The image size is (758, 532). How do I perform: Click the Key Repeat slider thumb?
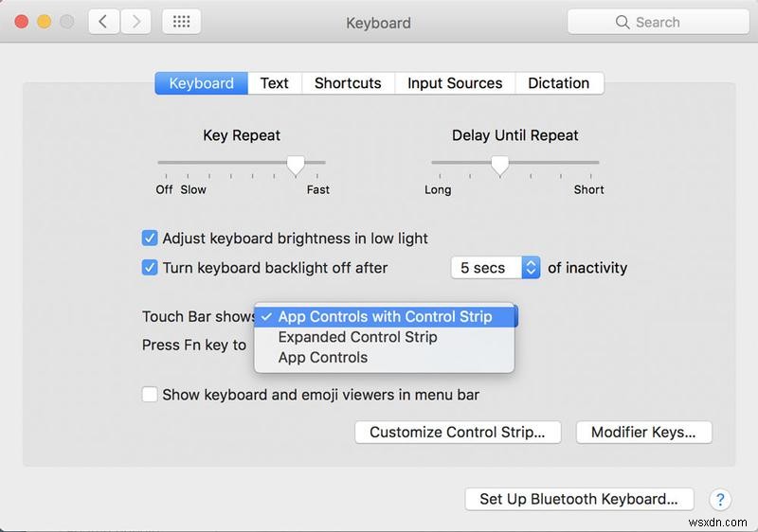(296, 165)
